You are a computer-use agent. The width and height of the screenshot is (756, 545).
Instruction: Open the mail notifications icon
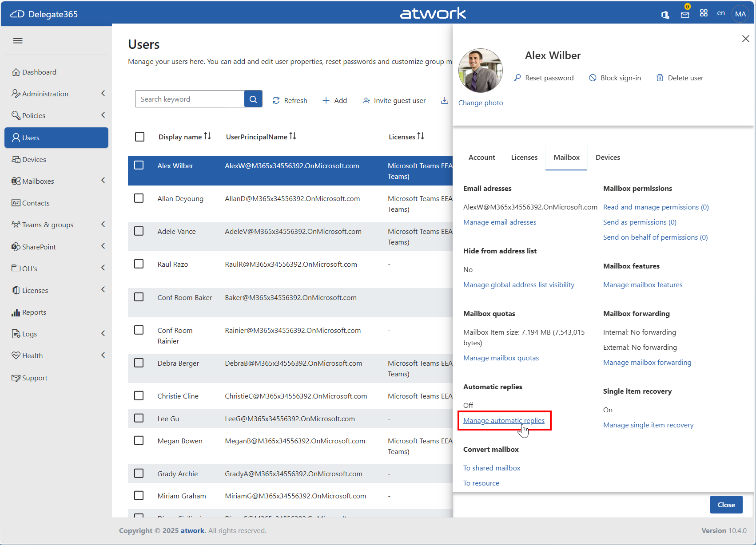pyautogui.click(x=685, y=15)
